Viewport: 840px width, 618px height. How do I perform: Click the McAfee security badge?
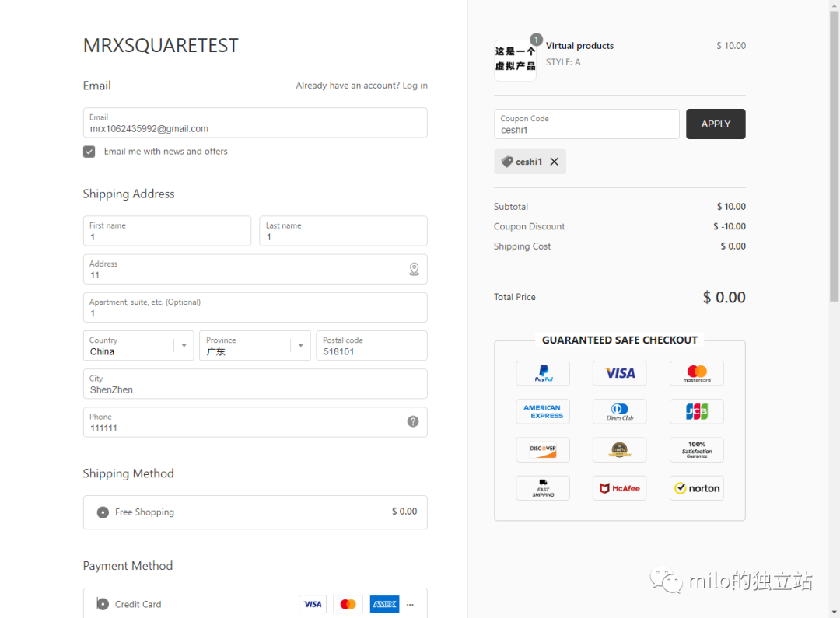(619, 488)
